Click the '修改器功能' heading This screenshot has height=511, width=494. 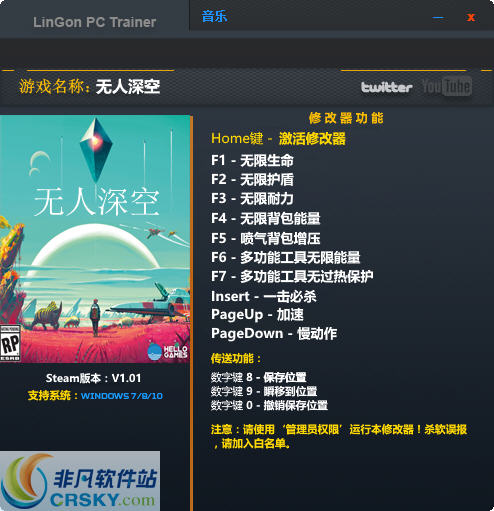point(346,118)
